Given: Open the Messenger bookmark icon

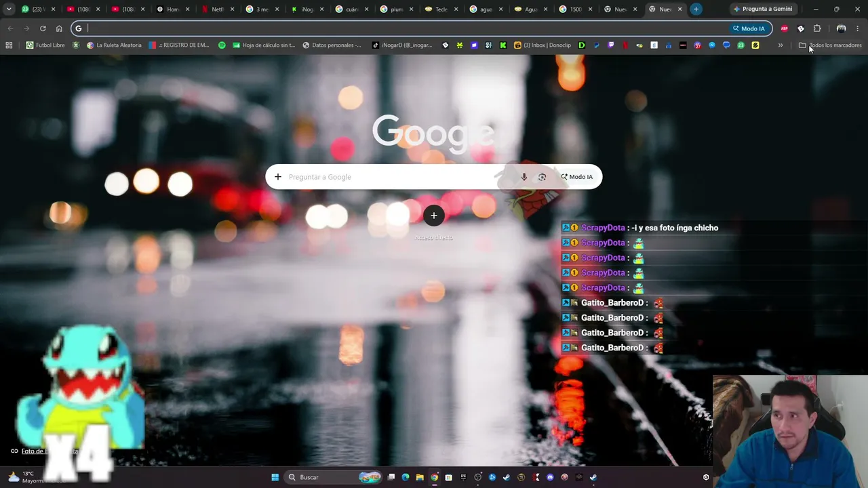Looking at the screenshot, I should point(712,45).
